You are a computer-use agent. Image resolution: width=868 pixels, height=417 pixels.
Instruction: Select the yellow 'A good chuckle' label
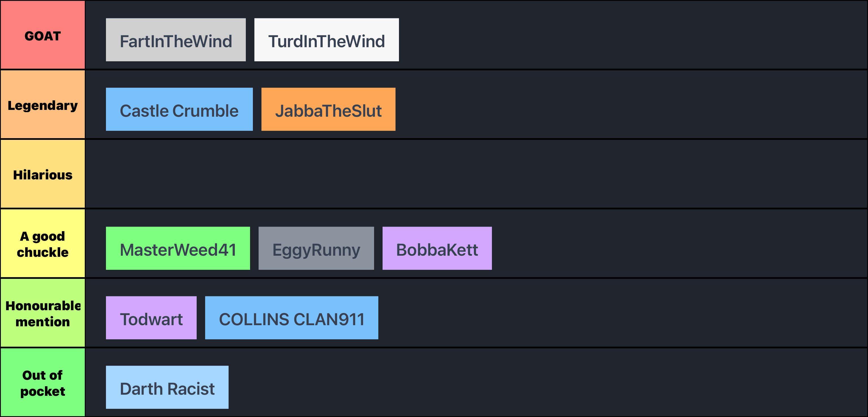tap(43, 244)
